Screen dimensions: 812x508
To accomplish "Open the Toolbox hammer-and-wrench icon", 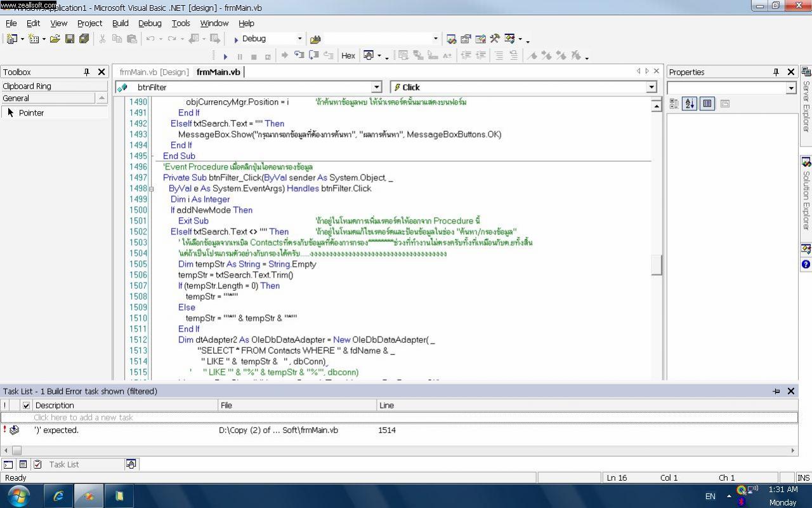I will pos(495,39).
